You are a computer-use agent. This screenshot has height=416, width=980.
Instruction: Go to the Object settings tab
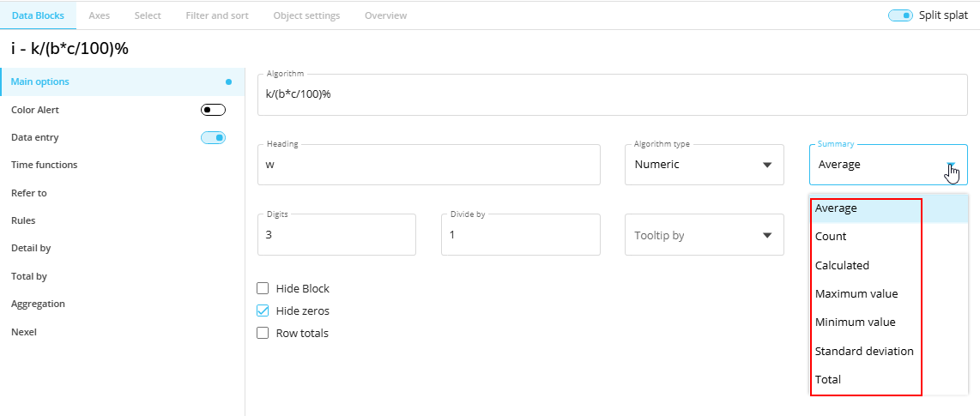click(x=306, y=15)
